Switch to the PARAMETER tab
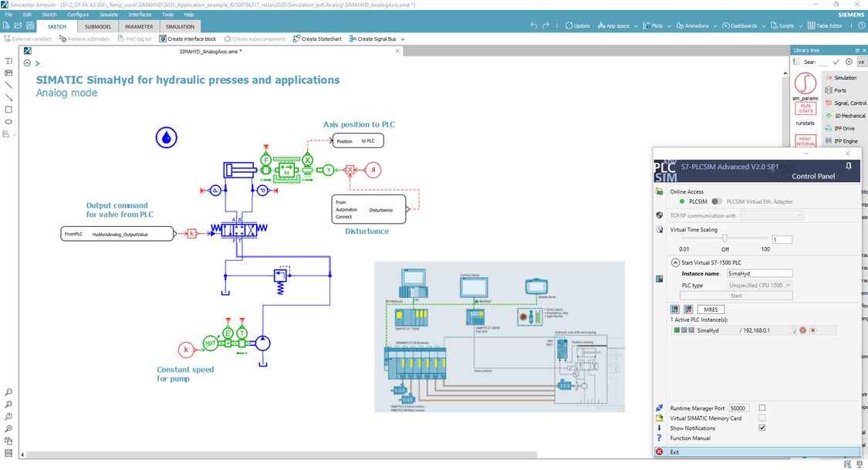The height and width of the screenshot is (470, 868). coord(139,26)
